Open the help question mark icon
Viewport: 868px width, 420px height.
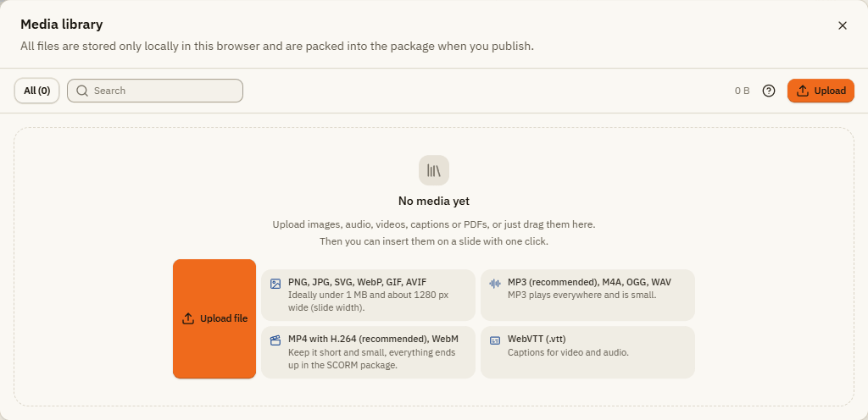[768, 91]
